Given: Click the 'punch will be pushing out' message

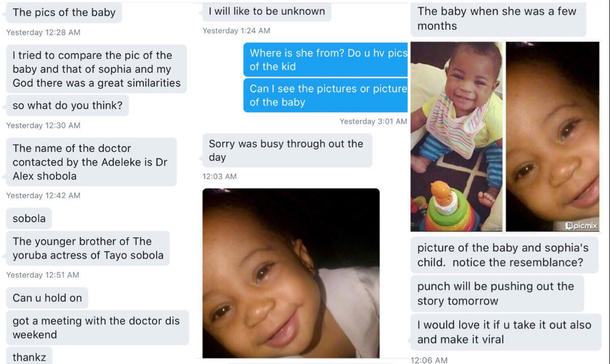Looking at the screenshot, I should (497, 293).
